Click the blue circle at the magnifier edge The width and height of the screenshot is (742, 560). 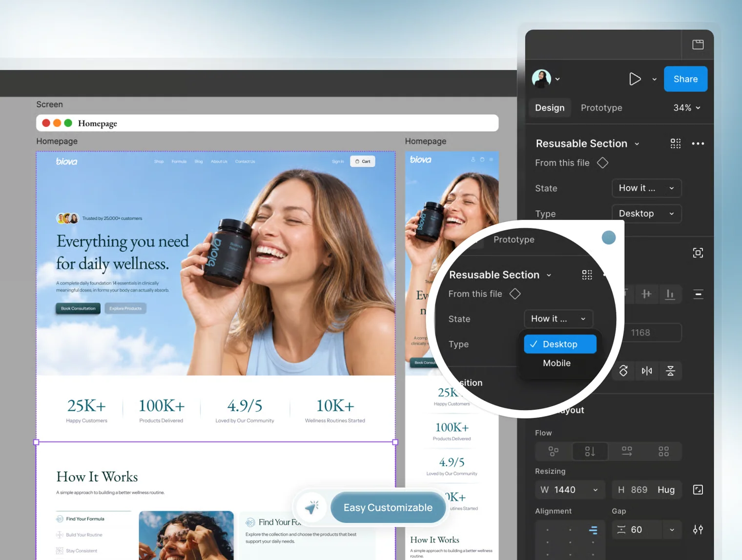pos(608,238)
